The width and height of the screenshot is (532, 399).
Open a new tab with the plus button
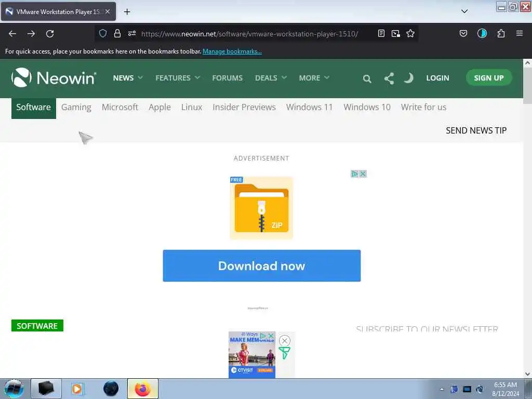click(127, 12)
